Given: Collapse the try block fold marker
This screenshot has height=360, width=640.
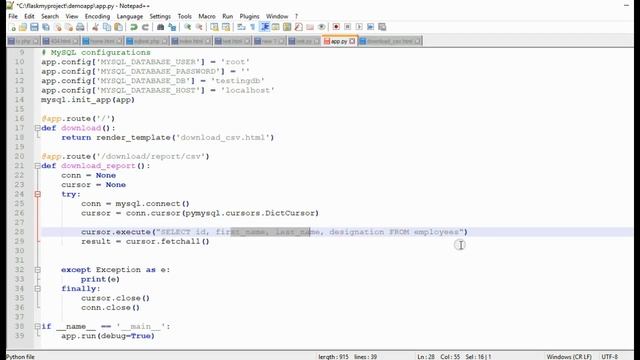Looking at the screenshot, I should coord(38,194).
